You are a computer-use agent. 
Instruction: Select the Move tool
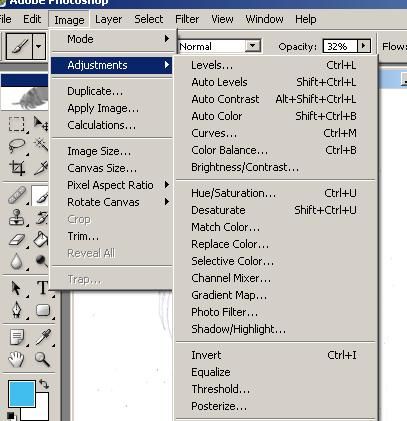(x=41, y=124)
